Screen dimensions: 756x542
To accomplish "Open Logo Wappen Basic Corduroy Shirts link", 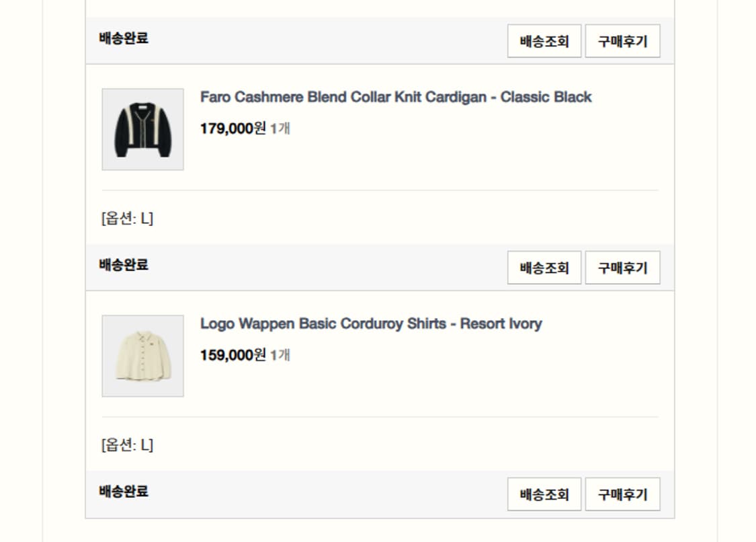I will coord(371,323).
